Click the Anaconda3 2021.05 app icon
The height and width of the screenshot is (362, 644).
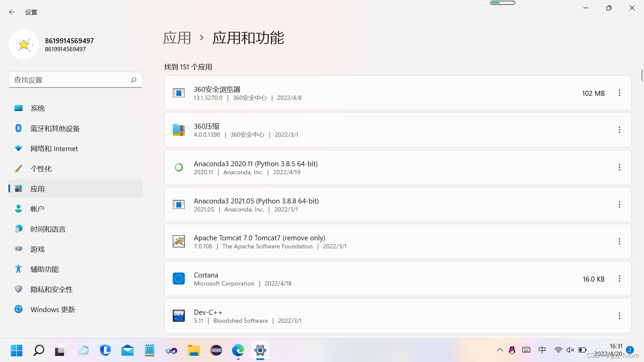click(179, 204)
